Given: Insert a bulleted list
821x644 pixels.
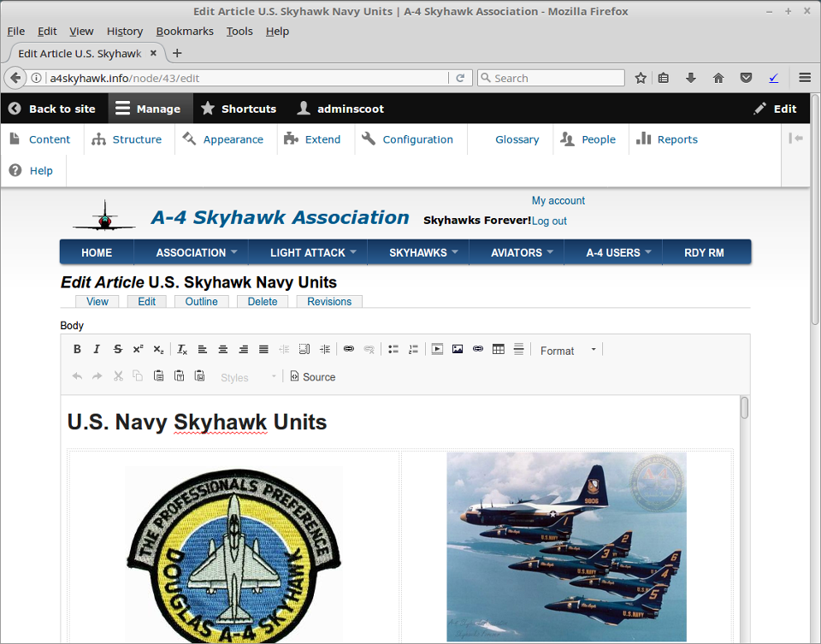Looking at the screenshot, I should pos(393,349).
